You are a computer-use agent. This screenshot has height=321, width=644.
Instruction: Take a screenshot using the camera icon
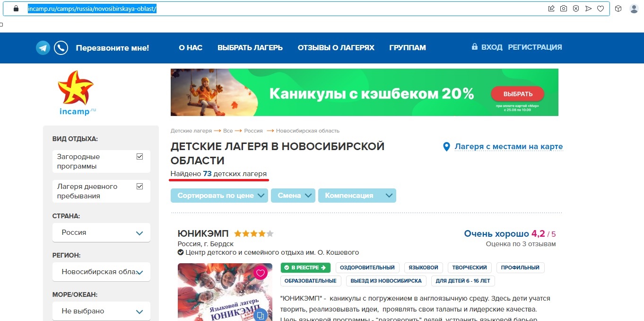[563, 8]
